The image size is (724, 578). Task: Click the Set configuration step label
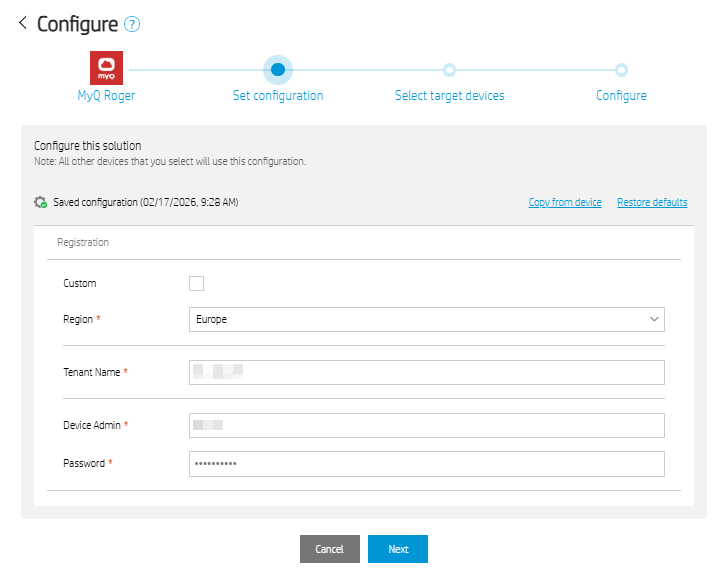coord(278,96)
